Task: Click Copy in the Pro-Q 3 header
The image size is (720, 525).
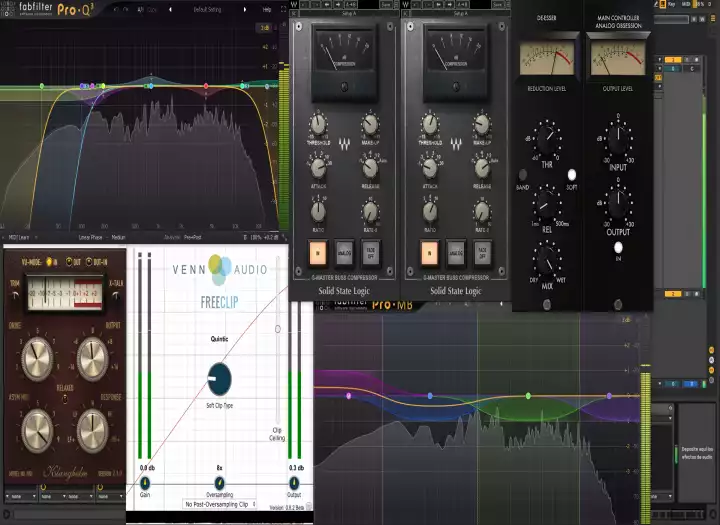Action: tap(152, 9)
